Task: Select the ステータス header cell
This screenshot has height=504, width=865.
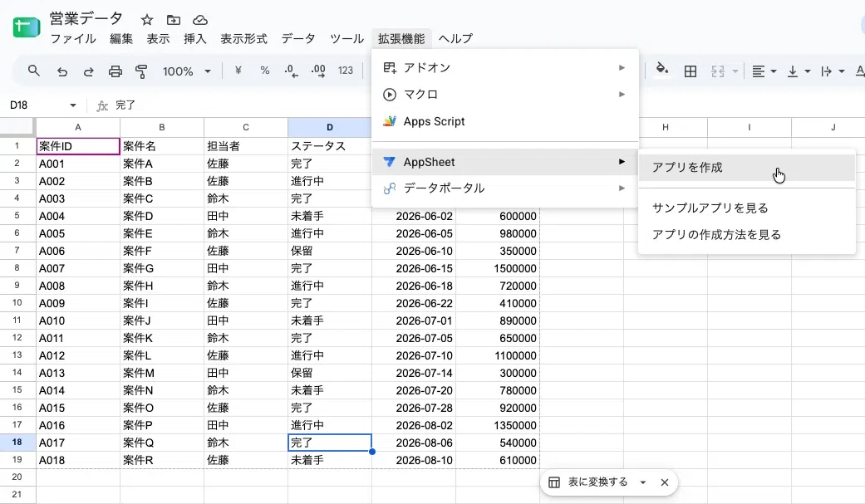Action: pyautogui.click(x=329, y=146)
